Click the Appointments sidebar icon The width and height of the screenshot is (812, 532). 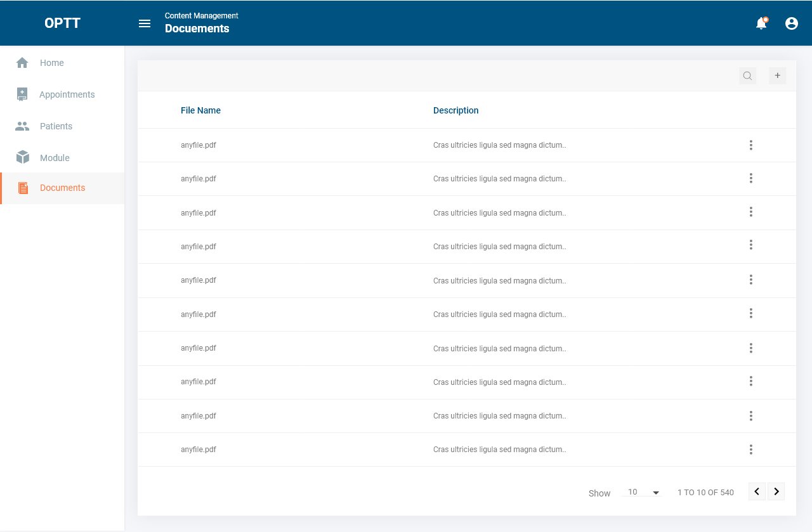(x=22, y=94)
